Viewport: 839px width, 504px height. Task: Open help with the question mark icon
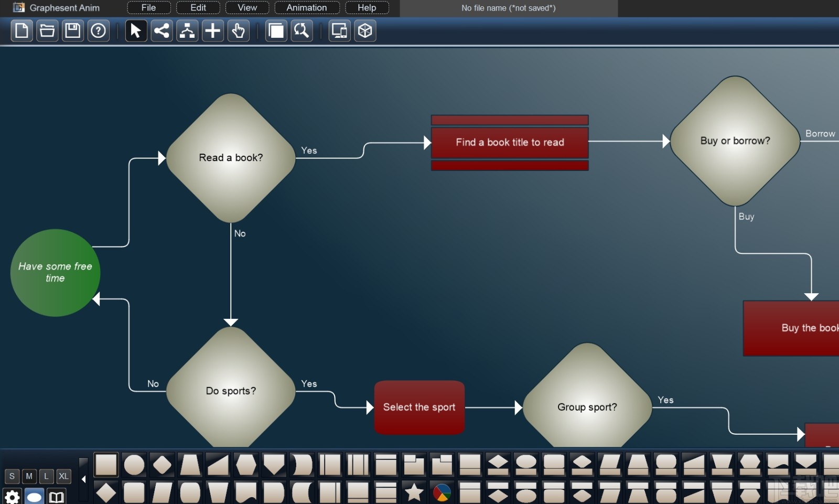[98, 31]
